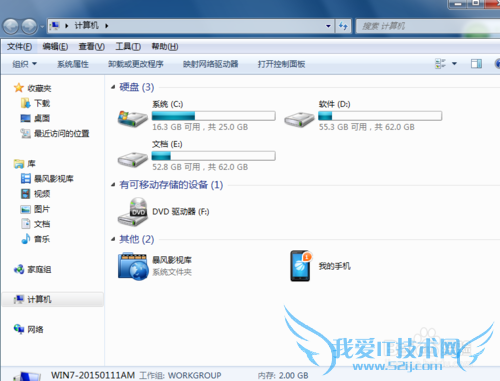Click 映射网络驱动器 in the toolbar
The image size is (500, 381).
210,64
